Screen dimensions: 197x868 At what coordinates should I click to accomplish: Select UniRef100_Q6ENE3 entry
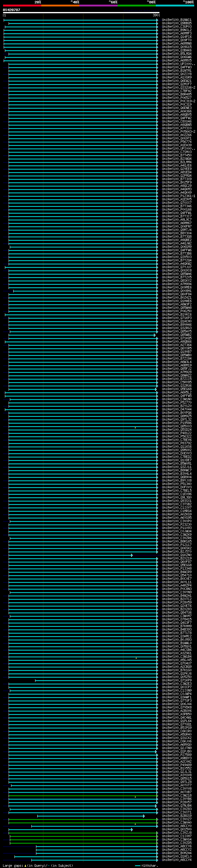click(176, 108)
